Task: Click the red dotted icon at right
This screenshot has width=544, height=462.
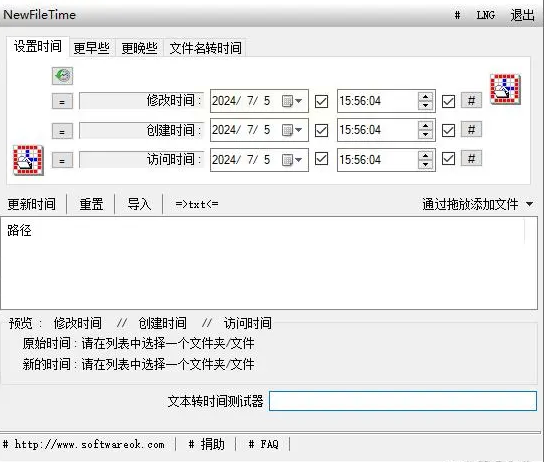Action: (x=505, y=89)
